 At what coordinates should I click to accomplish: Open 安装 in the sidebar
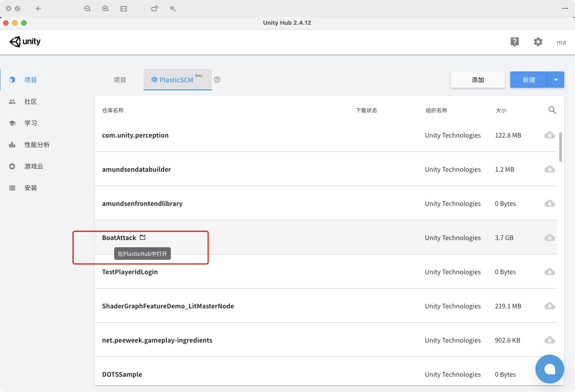[x=31, y=188]
